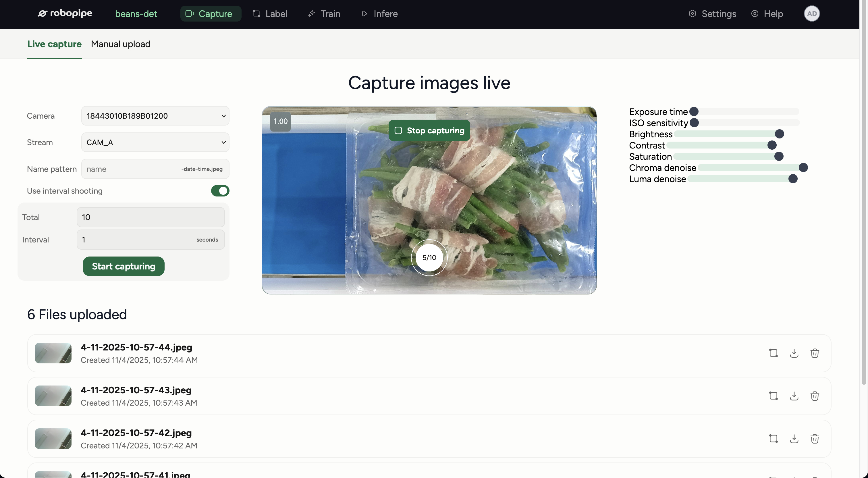The width and height of the screenshot is (868, 478).
Task: Adjust the Brightness slider
Action: point(779,134)
